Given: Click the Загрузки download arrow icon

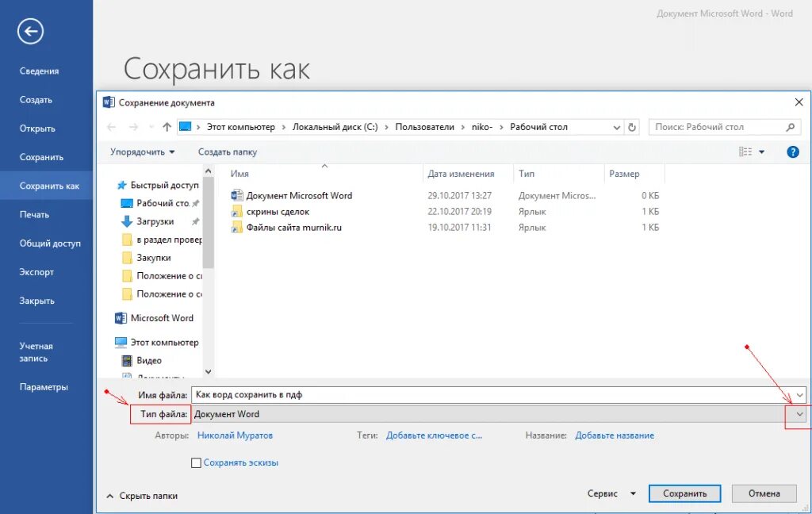Looking at the screenshot, I should [x=127, y=221].
